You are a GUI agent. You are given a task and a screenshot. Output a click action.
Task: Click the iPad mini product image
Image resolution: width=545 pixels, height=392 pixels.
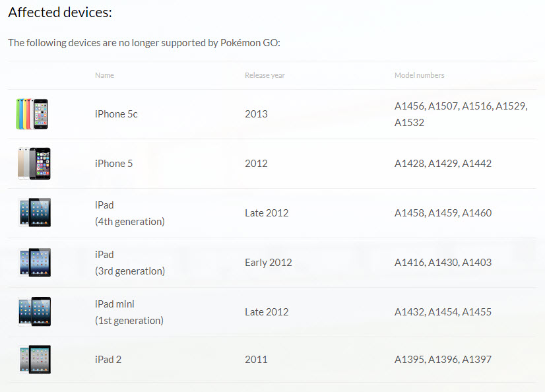pyautogui.click(x=34, y=311)
